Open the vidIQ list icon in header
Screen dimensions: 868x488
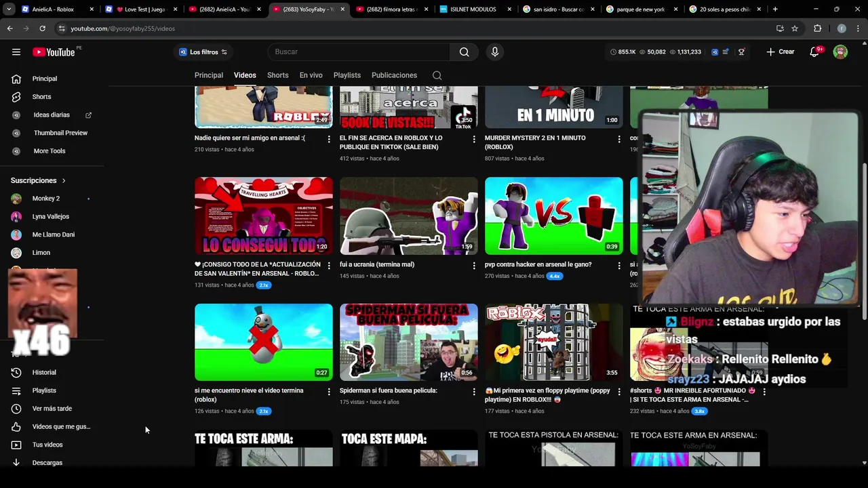pos(726,52)
